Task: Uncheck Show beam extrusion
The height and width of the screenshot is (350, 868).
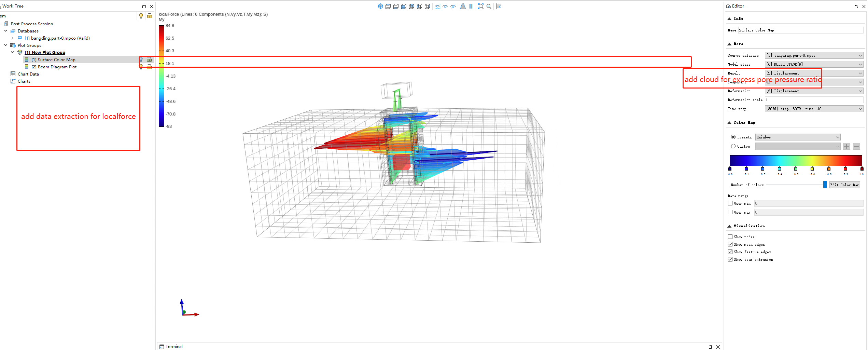Action: pos(730,259)
